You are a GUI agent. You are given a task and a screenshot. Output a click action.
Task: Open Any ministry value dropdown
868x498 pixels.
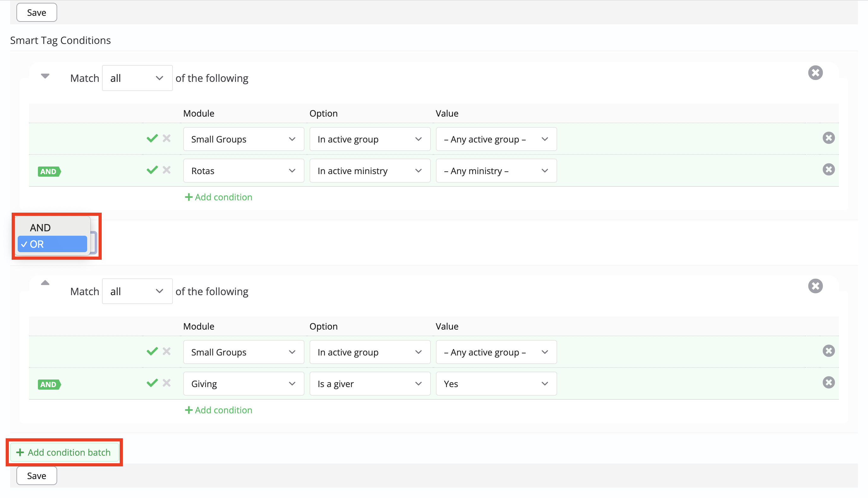[x=496, y=171]
